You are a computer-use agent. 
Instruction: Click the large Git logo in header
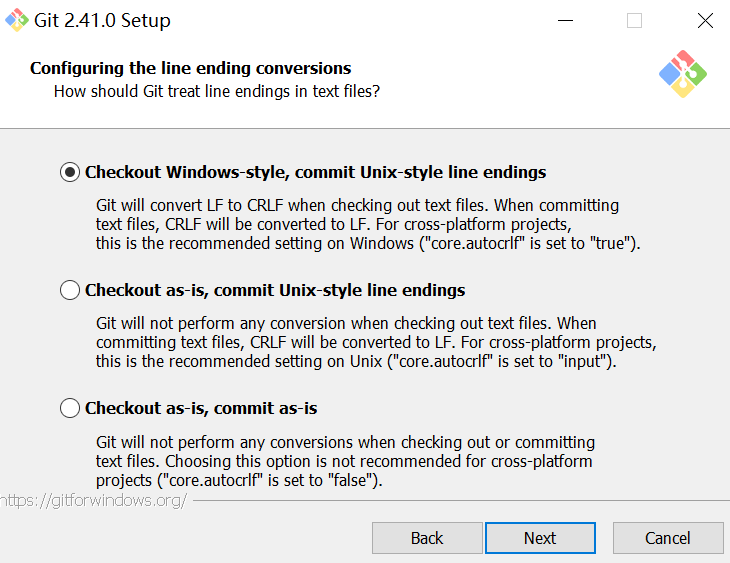[683, 74]
